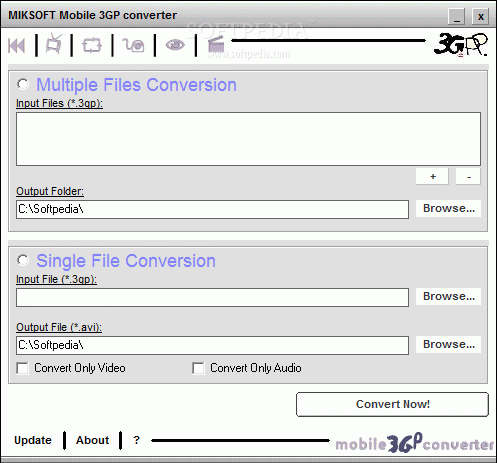Click the + button to add files
The width and height of the screenshot is (498, 463).
pyautogui.click(x=432, y=176)
